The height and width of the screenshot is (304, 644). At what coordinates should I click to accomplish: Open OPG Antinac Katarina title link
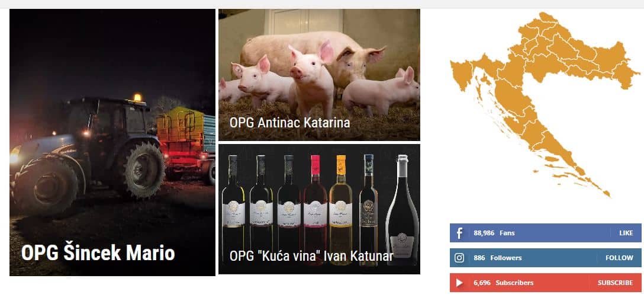[289, 123]
